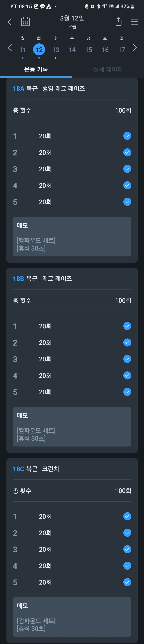The image size is (144, 644).
Task: Switch to 신체 데이터 tab
Action: tap(108, 69)
